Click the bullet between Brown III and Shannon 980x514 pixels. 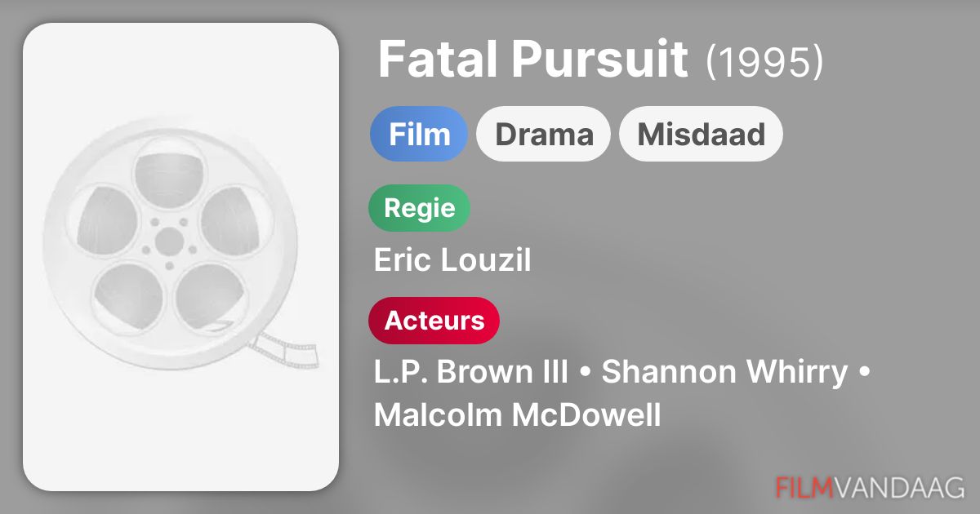click(x=585, y=372)
